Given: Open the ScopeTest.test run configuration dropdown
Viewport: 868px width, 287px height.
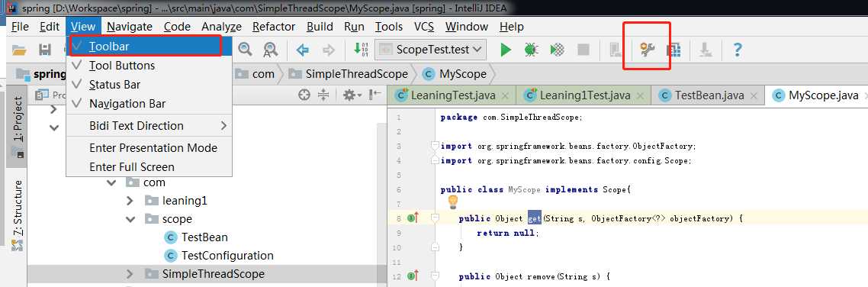Looking at the screenshot, I should tap(431, 50).
